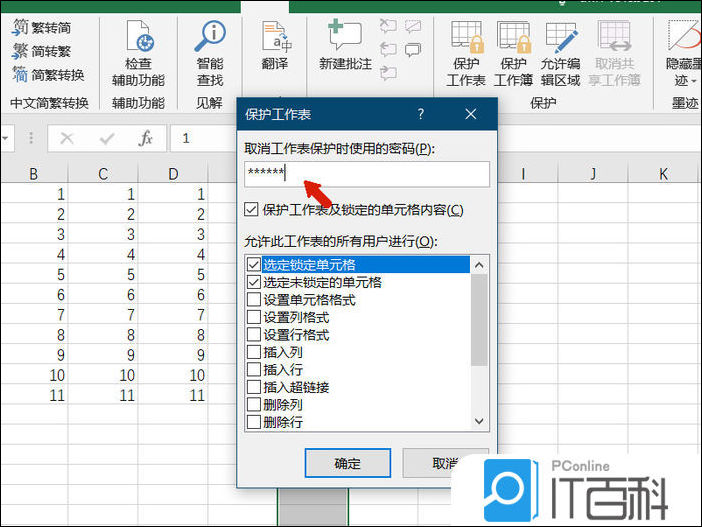The height and width of the screenshot is (527, 702).
Task: Click the formula bar cancel X icon
Action: pyautogui.click(x=67, y=138)
